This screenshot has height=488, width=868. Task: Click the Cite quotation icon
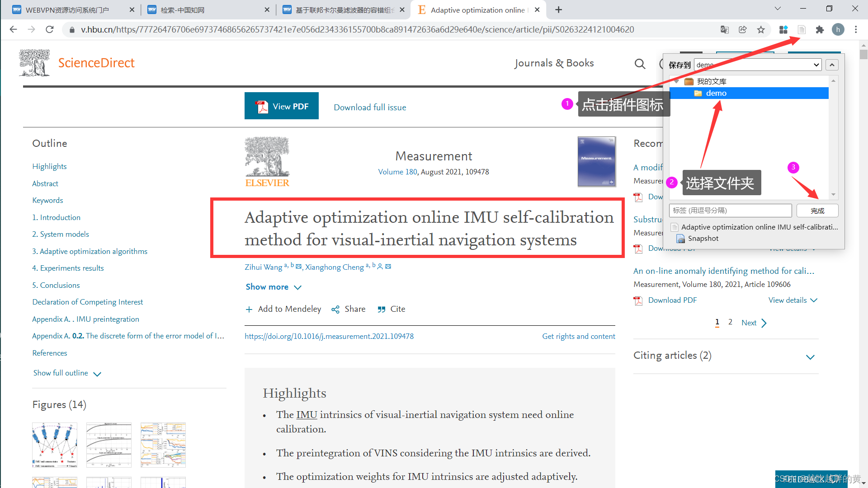pyautogui.click(x=382, y=310)
